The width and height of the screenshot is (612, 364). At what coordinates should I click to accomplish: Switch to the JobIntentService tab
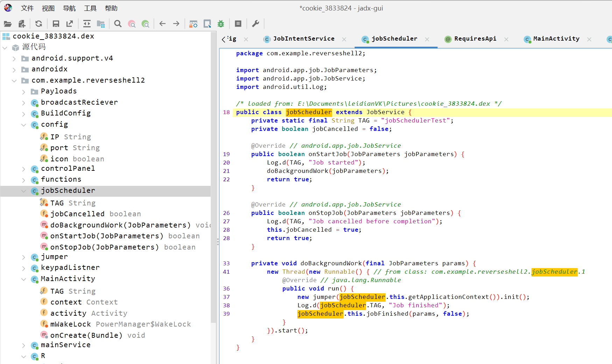click(303, 39)
